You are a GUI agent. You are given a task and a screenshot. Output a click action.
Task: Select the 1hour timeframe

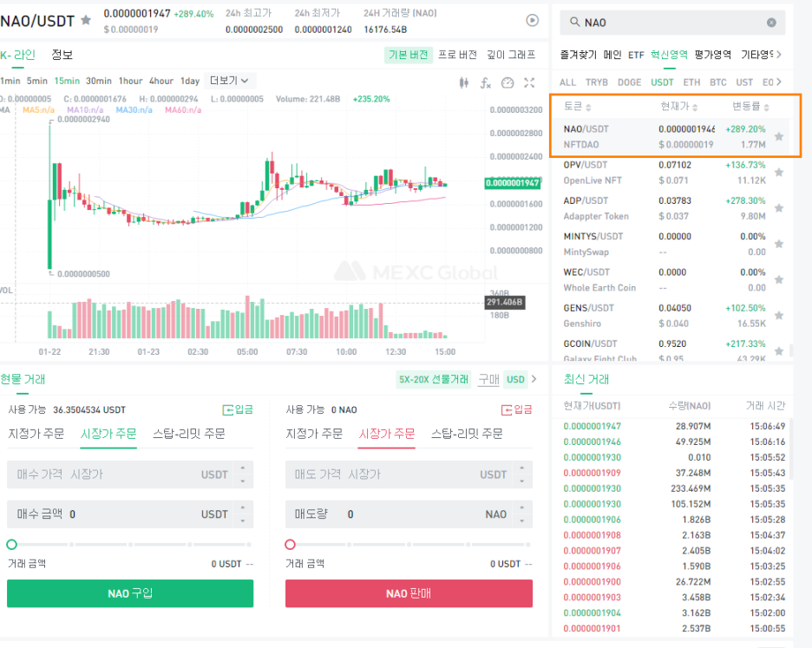click(130, 81)
